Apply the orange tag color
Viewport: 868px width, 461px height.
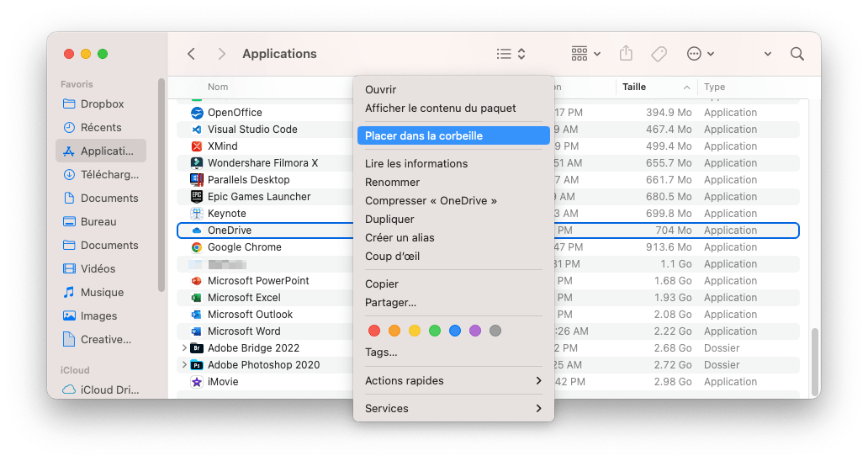click(394, 331)
